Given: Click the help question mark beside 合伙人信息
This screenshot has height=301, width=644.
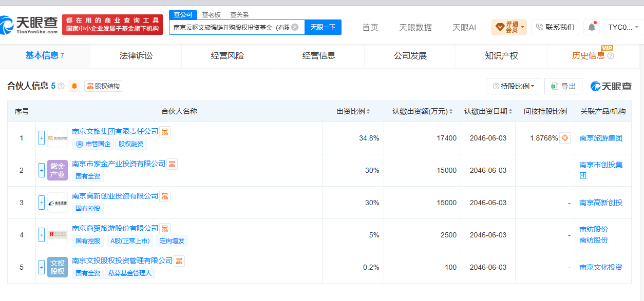Looking at the screenshot, I should 61,86.
